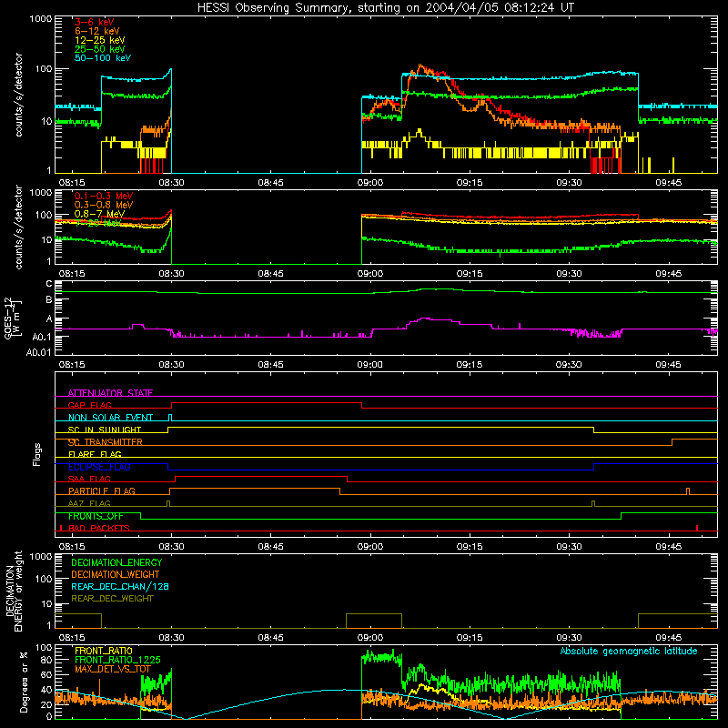The height and width of the screenshot is (728, 728).
Task: Select the SC_TRANSMITTER flag label
Action: coord(105,442)
